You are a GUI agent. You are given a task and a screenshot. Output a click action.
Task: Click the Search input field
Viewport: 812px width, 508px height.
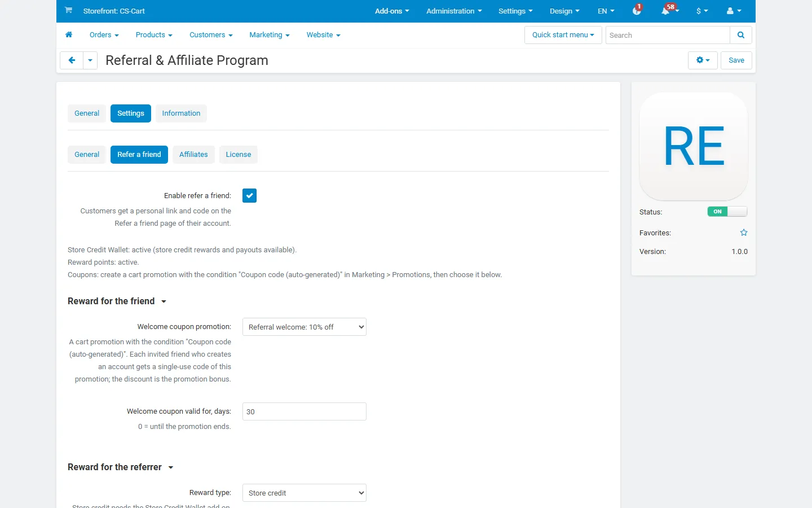click(668, 35)
